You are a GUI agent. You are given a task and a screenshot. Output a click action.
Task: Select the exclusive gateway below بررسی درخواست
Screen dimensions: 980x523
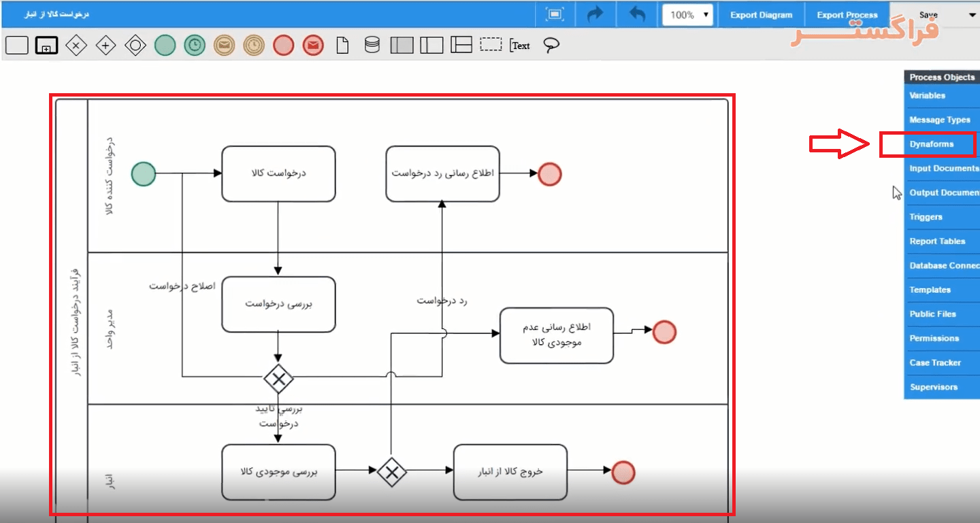278,379
